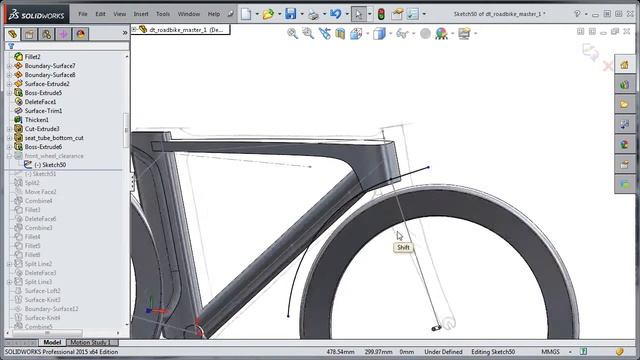Click the cancel sketch red X
Viewport: 640px width, 360px height.
(x=607, y=66)
